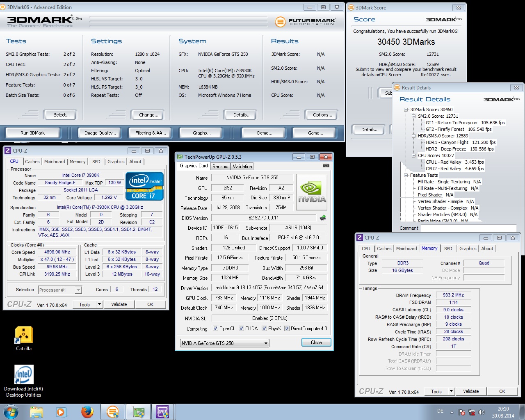Click the Filtering & AA... button

151,133
